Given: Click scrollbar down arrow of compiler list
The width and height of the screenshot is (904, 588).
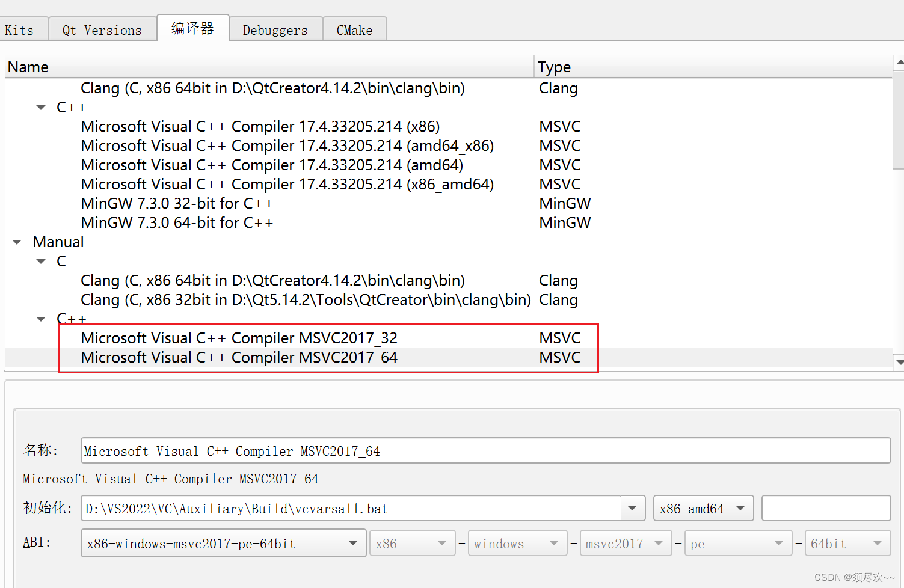Looking at the screenshot, I should (x=899, y=362).
